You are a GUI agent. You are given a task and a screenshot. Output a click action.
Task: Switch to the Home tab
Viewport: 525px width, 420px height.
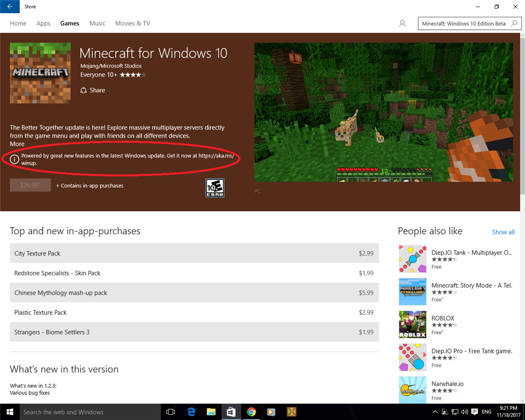[x=18, y=24]
